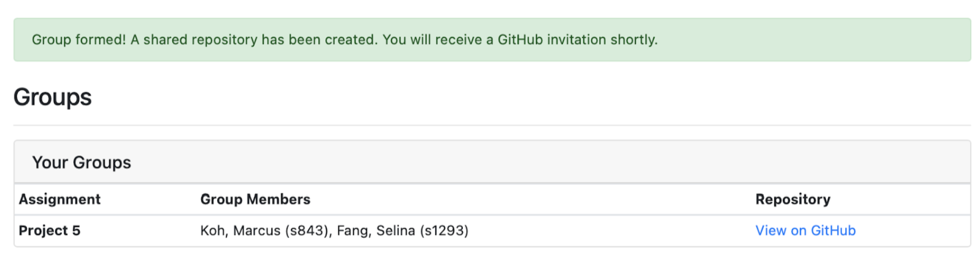This screenshot has width=980, height=267.
Task: Click the green success alert banner
Action: (x=804, y=40)
